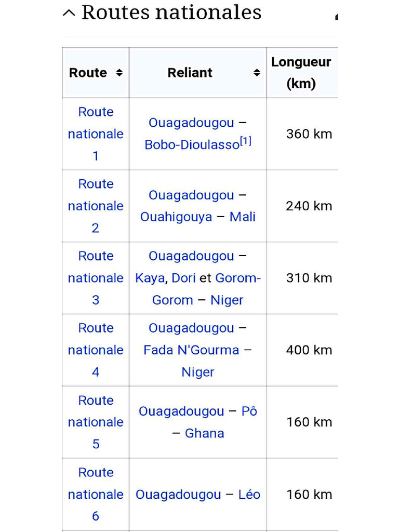This screenshot has width=399, height=532.
Task: Open the Route nationale 3 link
Action: pyautogui.click(x=96, y=278)
